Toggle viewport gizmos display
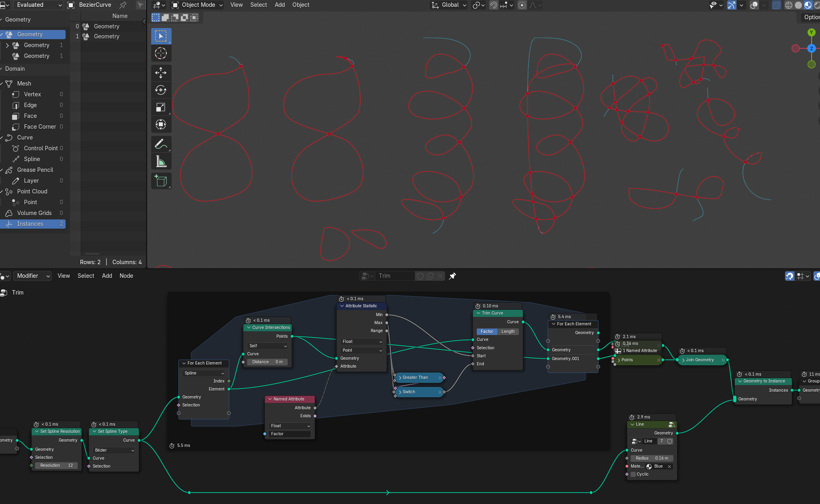The width and height of the screenshot is (820, 504). [x=732, y=5]
